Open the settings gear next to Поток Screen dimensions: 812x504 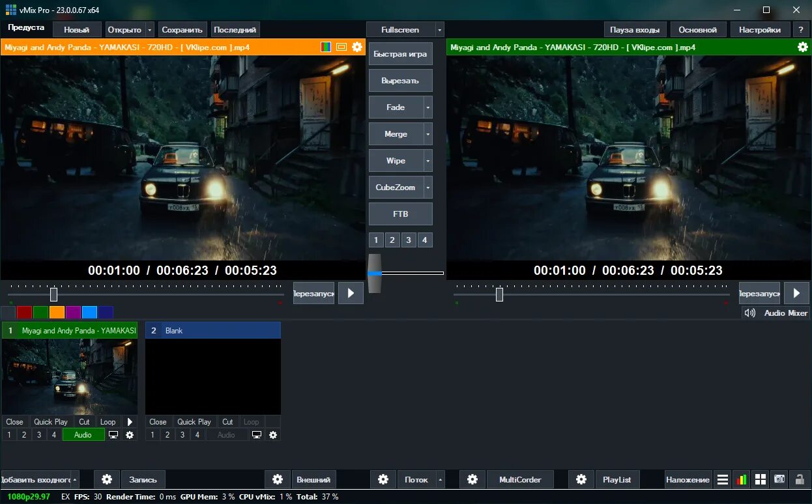[383, 479]
